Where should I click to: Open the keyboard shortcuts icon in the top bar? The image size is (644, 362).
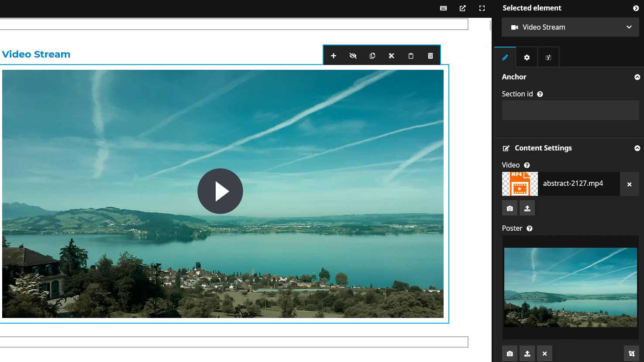pyautogui.click(x=444, y=8)
